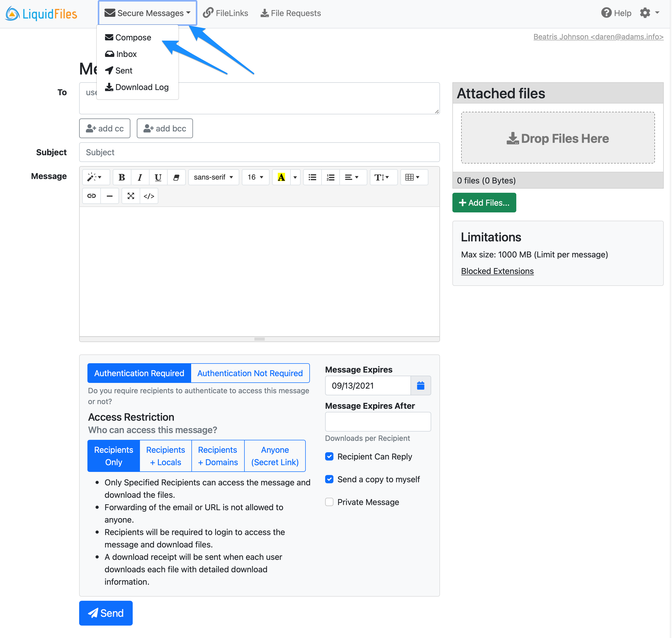The image size is (672, 638).
Task: Open the text color picker swatch
Action: coord(281,177)
